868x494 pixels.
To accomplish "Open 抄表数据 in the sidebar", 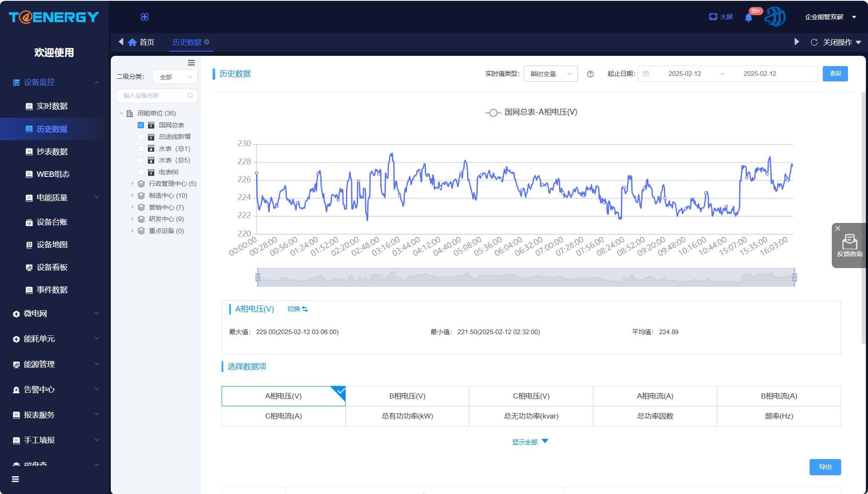I will click(52, 152).
